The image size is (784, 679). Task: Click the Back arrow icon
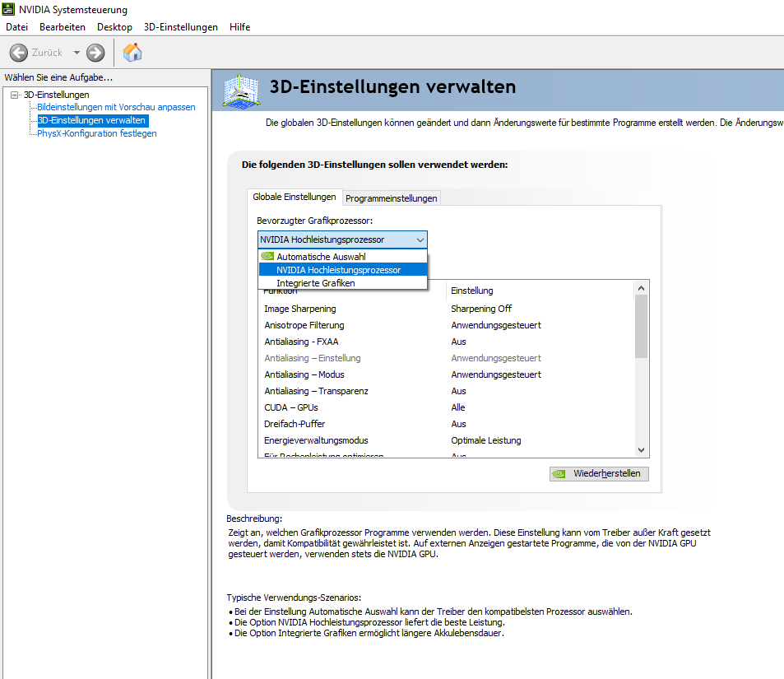(x=18, y=53)
